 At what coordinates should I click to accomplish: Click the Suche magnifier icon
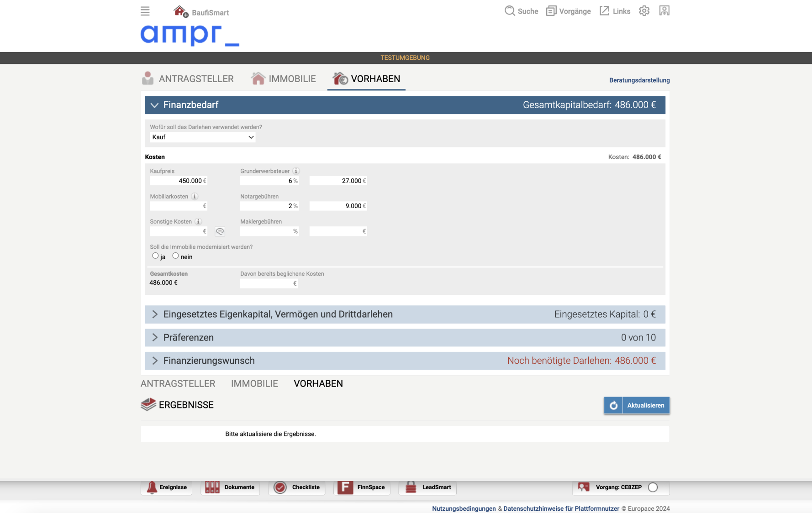[x=509, y=11]
